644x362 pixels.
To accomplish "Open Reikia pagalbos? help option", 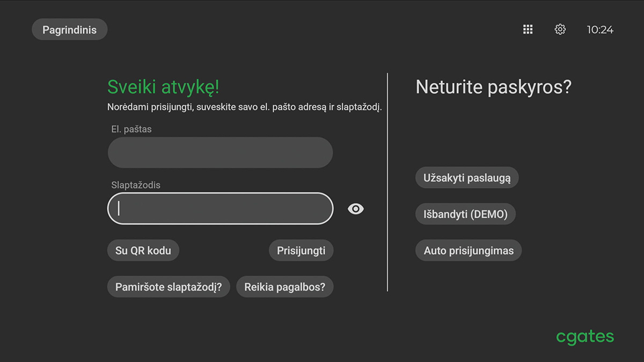I will [285, 286].
